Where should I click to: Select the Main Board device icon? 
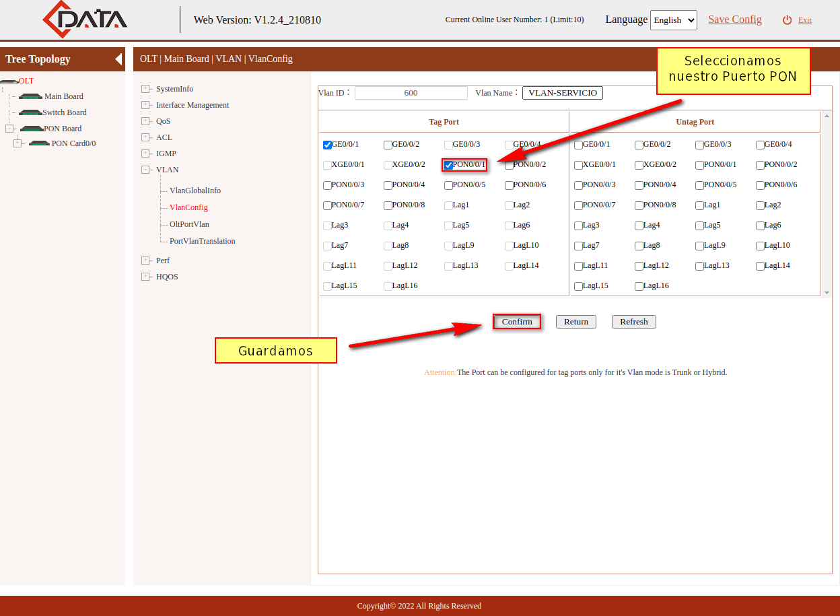(30, 96)
